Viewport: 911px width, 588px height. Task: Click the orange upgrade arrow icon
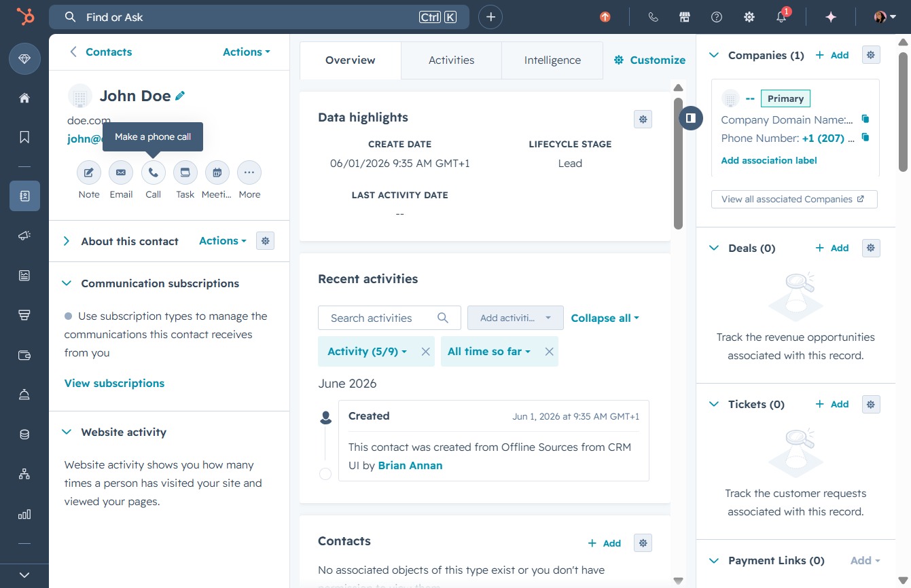[605, 17]
